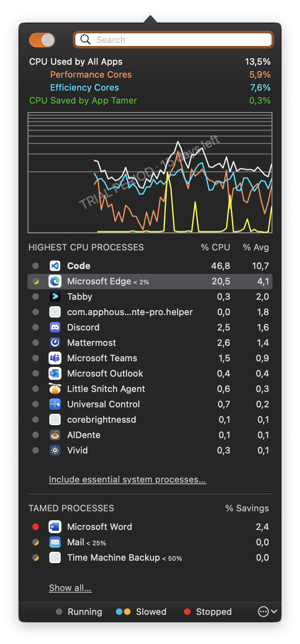300x644 pixels.
Task: Click the Show all link
Action: point(70,588)
